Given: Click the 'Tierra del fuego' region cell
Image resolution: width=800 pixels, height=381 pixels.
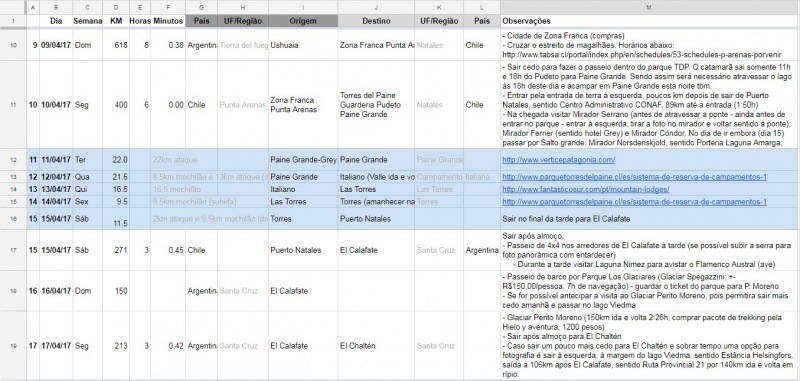Looking at the screenshot, I should pyautogui.click(x=243, y=45).
